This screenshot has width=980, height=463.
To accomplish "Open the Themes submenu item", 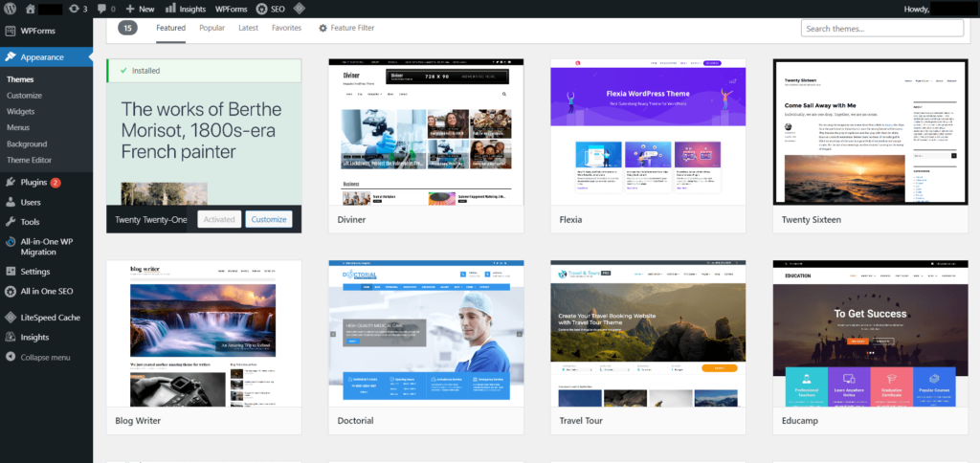I will (20, 79).
